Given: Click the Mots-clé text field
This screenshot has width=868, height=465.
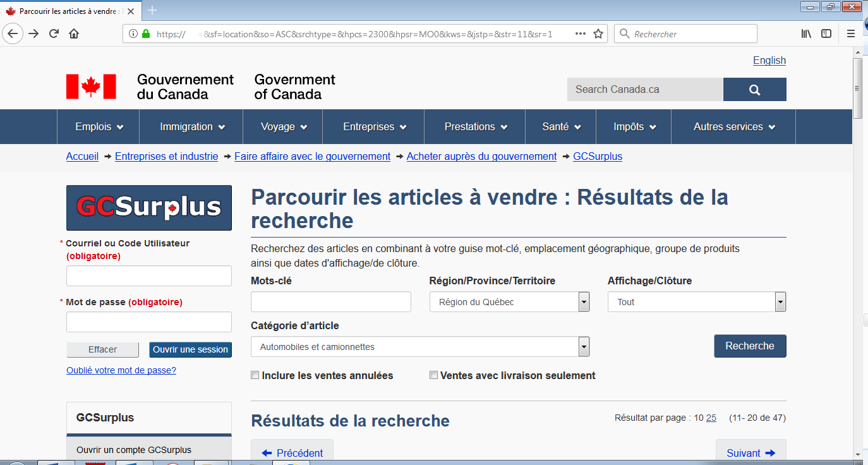Looking at the screenshot, I should 330,302.
